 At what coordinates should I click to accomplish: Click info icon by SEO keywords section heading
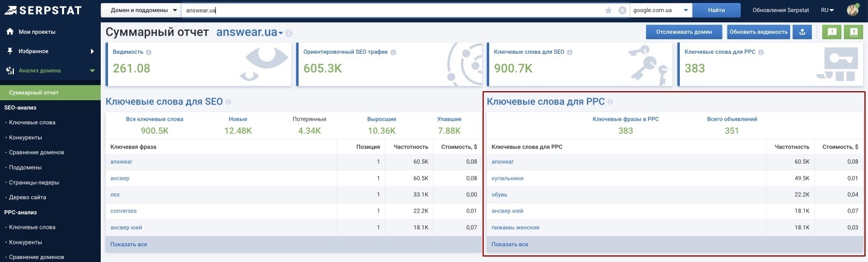(x=228, y=102)
